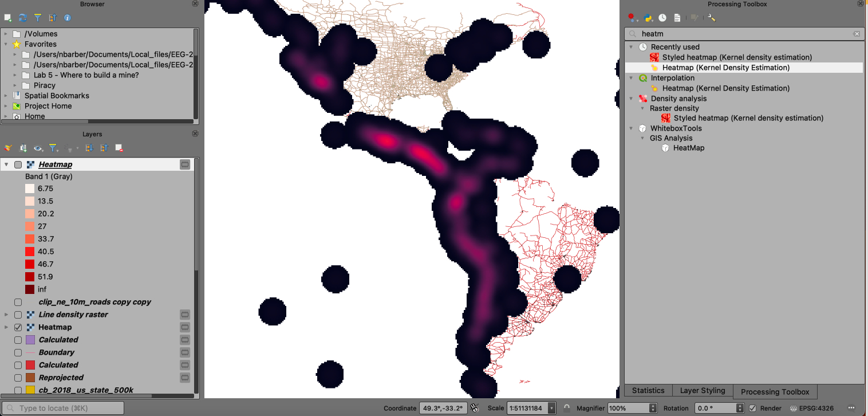The width and height of the screenshot is (868, 416).
Task: Switch to the Layer Styling tab
Action: tap(702, 391)
